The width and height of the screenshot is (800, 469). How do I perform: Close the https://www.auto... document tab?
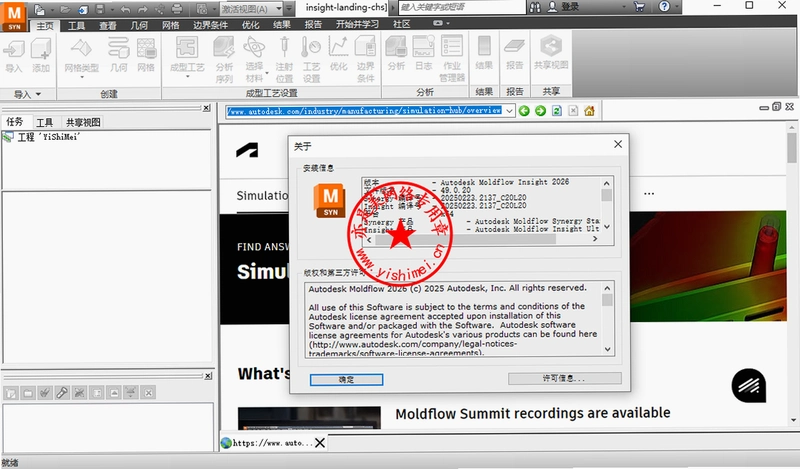pyautogui.click(x=320, y=442)
